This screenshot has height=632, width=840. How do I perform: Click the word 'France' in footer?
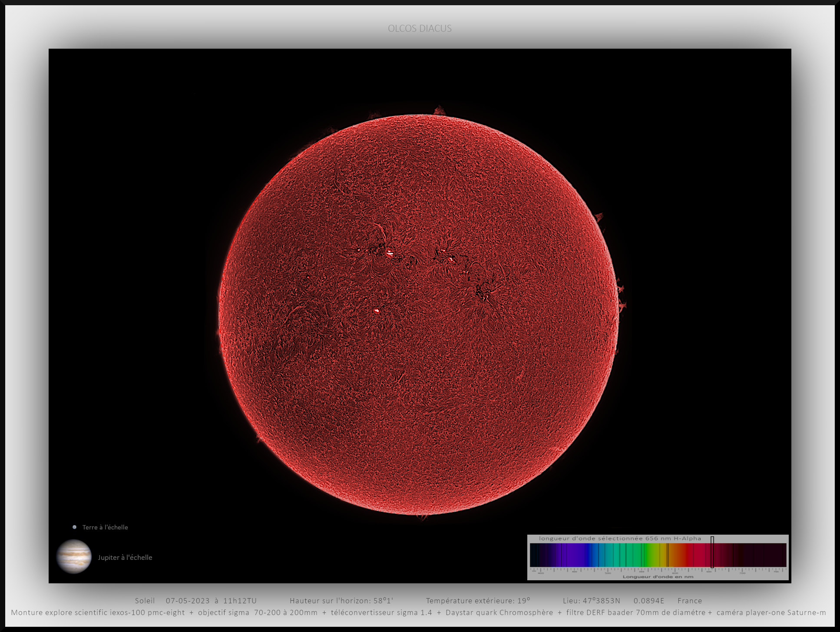point(690,601)
